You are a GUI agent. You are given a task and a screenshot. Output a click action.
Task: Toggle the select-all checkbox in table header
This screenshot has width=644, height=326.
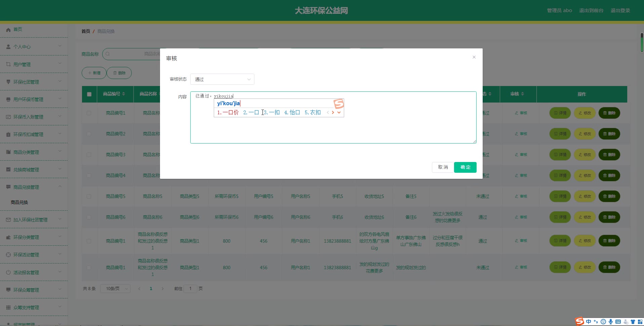(x=89, y=94)
